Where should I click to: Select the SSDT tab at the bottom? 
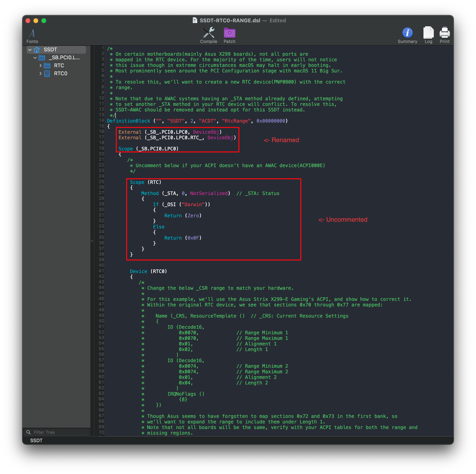coord(36,441)
